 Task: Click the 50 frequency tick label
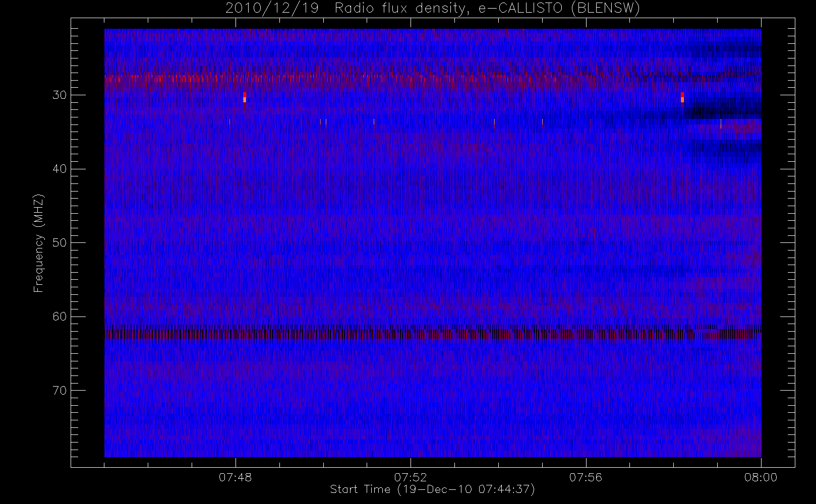[60, 243]
